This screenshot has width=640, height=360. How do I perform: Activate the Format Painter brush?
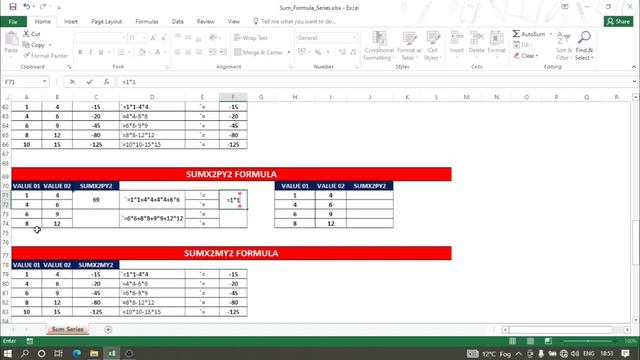pyautogui.click(x=26, y=56)
